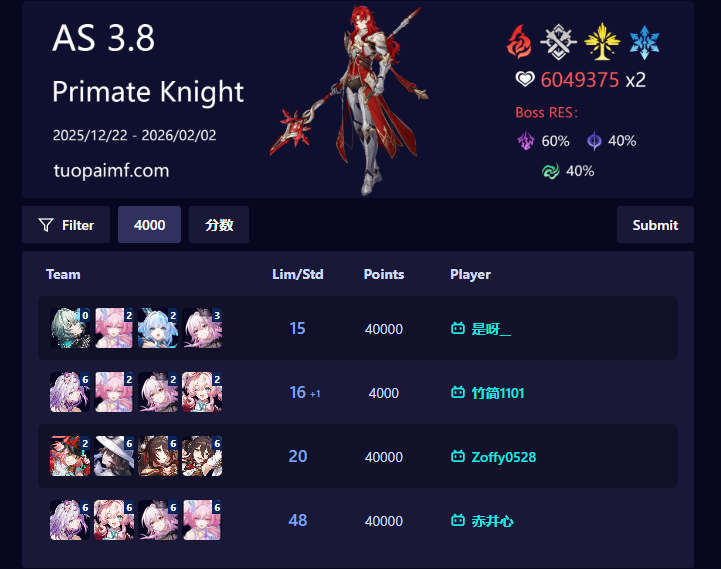
Task: Click the green-haired character thumbnail in first team
Action: 70,328
